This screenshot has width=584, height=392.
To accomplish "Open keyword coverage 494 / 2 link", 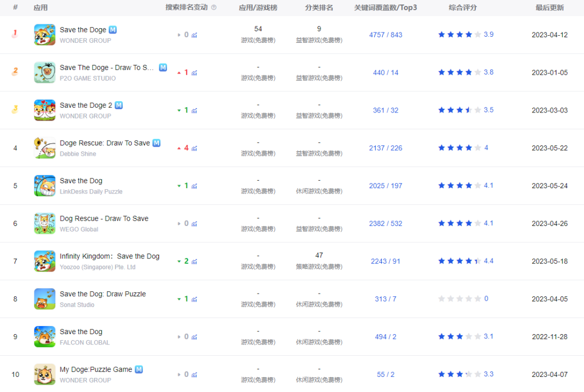I will coord(386,336).
